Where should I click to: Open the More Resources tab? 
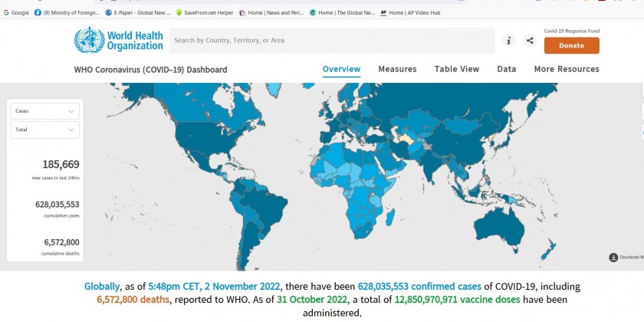click(x=567, y=69)
